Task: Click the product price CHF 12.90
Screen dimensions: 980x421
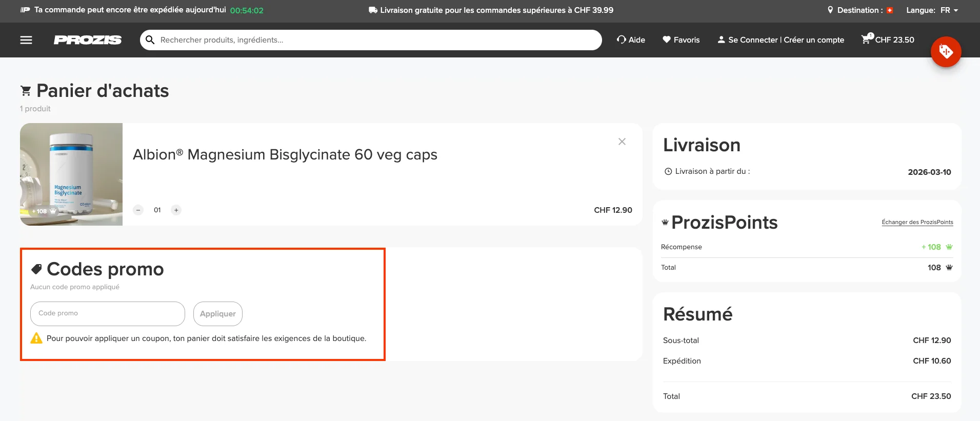Action: point(613,210)
